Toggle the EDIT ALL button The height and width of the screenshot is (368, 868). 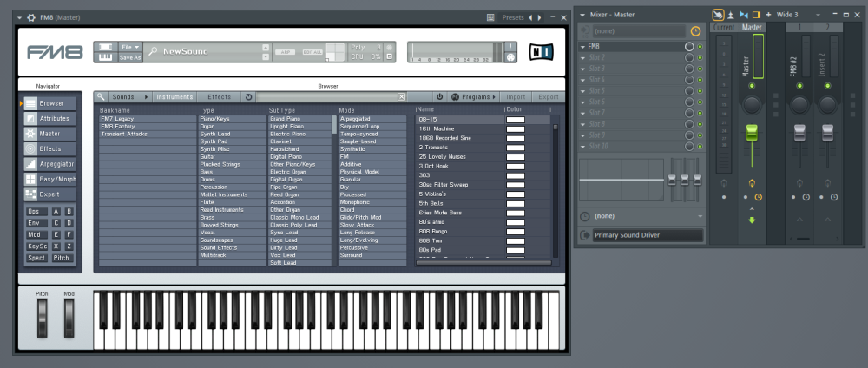(x=312, y=52)
